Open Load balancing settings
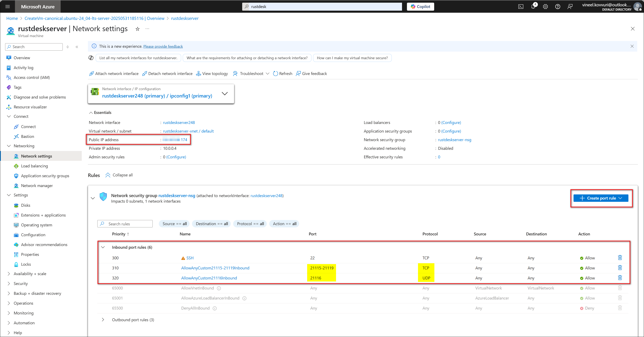Image resolution: width=644 pixels, height=337 pixels. (34, 166)
